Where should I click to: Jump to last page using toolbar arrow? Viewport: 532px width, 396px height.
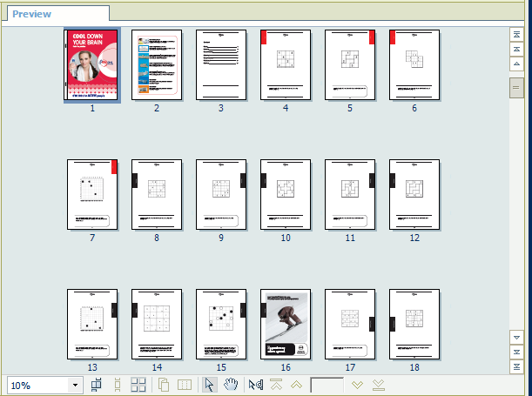[x=378, y=385]
